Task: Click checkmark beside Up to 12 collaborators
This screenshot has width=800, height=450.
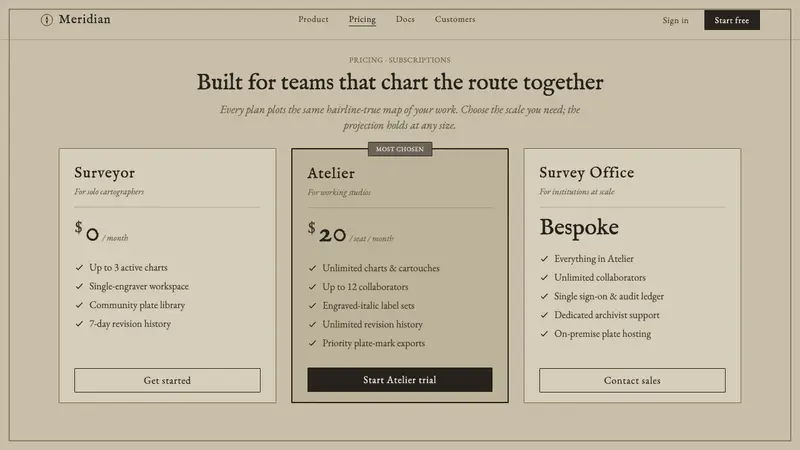Action: [312, 287]
